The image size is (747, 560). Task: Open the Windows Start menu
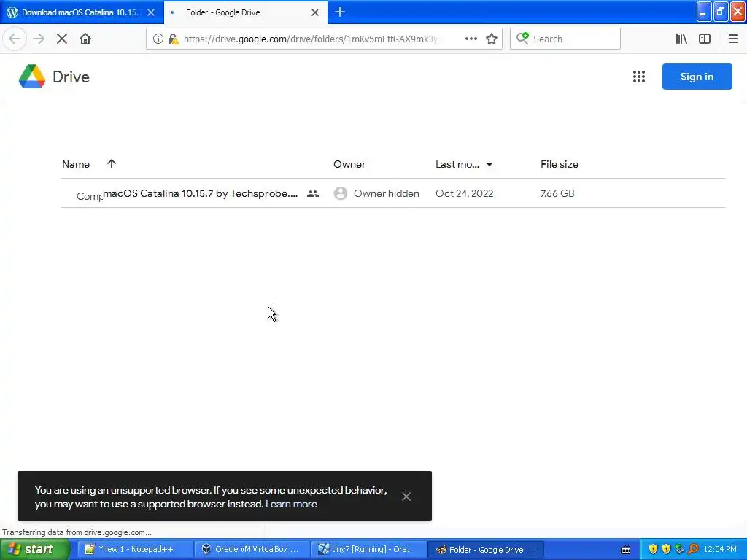coord(35,550)
